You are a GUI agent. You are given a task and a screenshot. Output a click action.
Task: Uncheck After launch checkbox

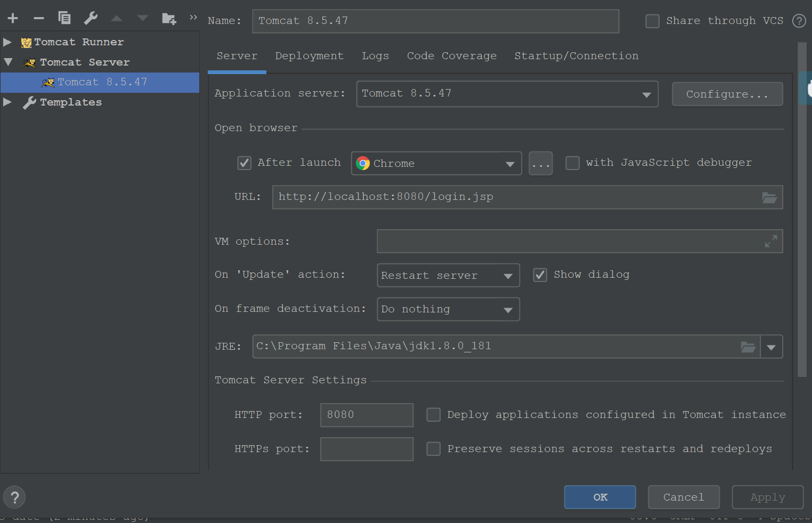tap(244, 163)
